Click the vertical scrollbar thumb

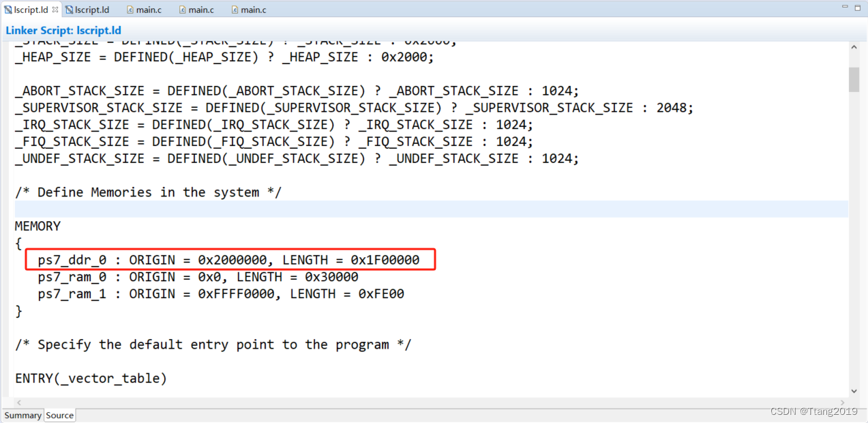click(x=854, y=79)
